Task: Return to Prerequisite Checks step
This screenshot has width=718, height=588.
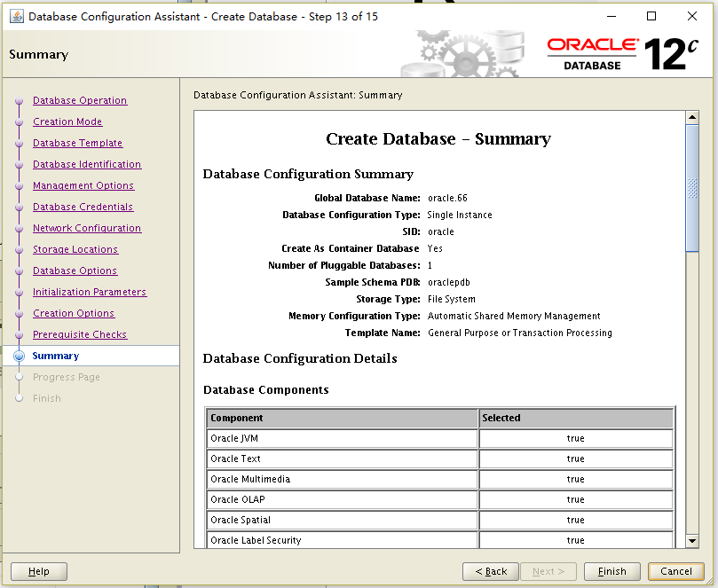Action: click(x=80, y=334)
